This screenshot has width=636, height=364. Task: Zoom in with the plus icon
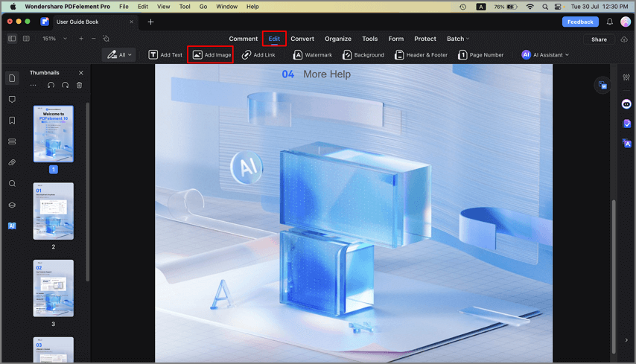81,39
